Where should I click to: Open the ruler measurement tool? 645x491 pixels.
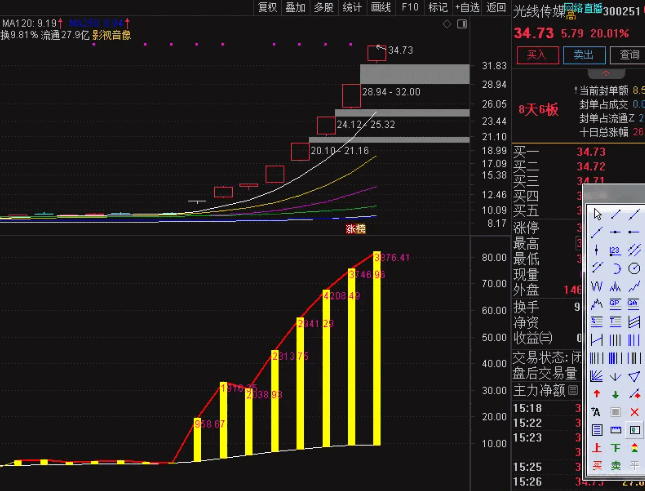point(615,430)
